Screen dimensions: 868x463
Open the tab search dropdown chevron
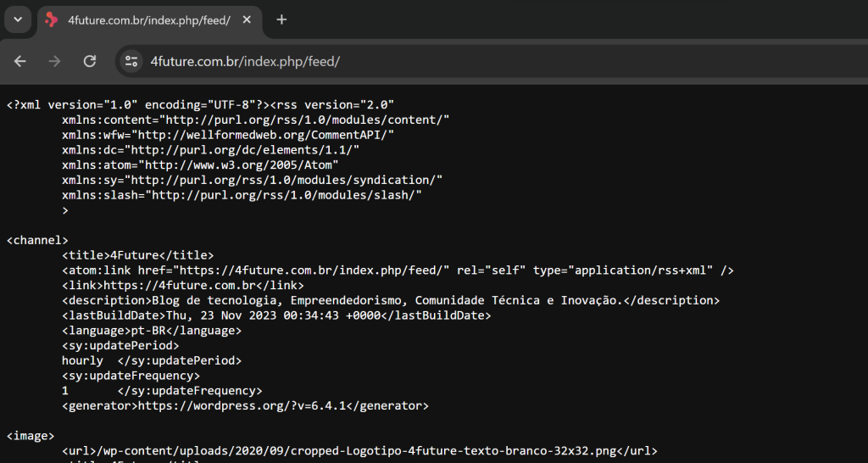click(x=18, y=20)
